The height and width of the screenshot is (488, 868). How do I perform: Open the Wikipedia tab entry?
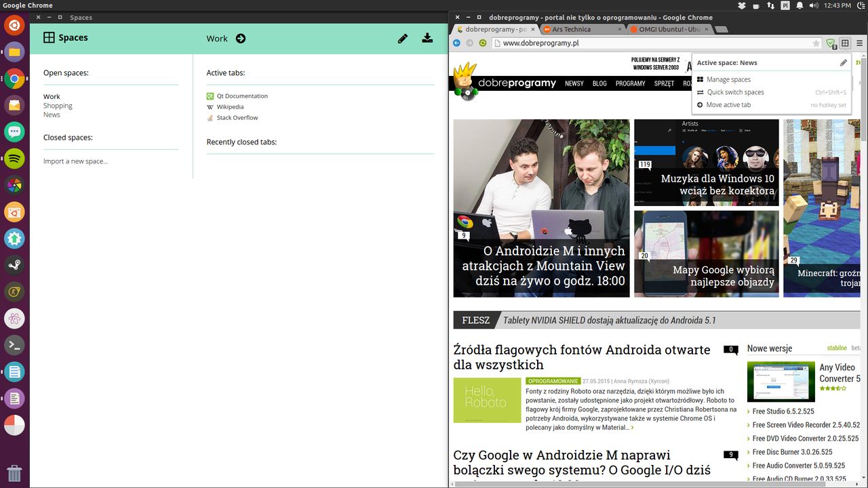225,107
